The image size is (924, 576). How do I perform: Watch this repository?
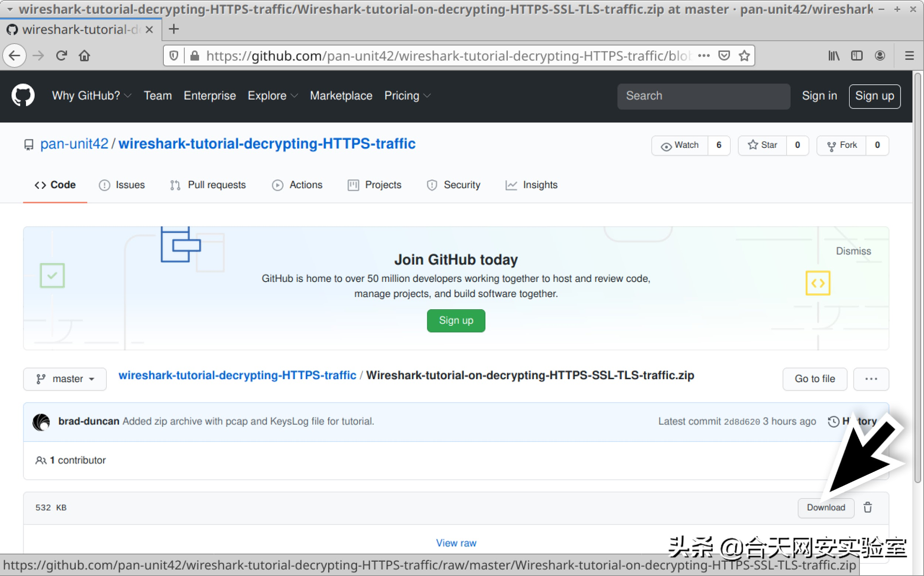680,145
